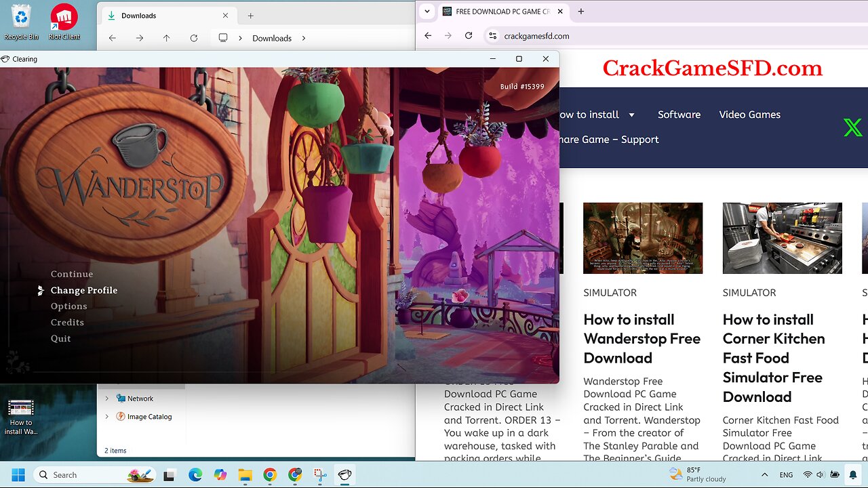Image resolution: width=868 pixels, height=488 pixels.
Task: Click the This PC monitor icon in address bar
Action: point(223,38)
